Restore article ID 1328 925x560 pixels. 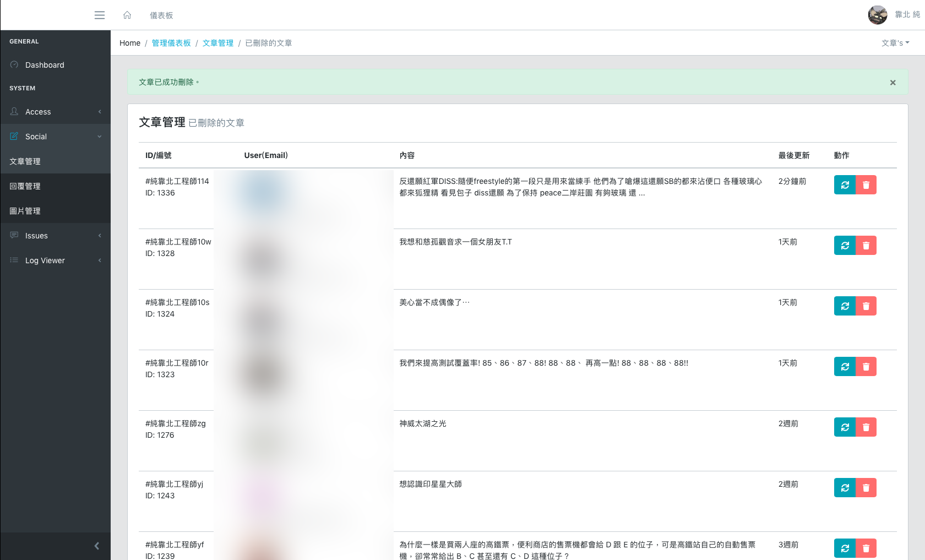pos(845,246)
